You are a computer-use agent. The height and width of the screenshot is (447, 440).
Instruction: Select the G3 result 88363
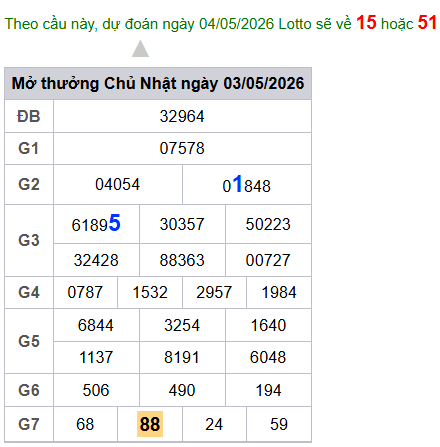(x=182, y=260)
